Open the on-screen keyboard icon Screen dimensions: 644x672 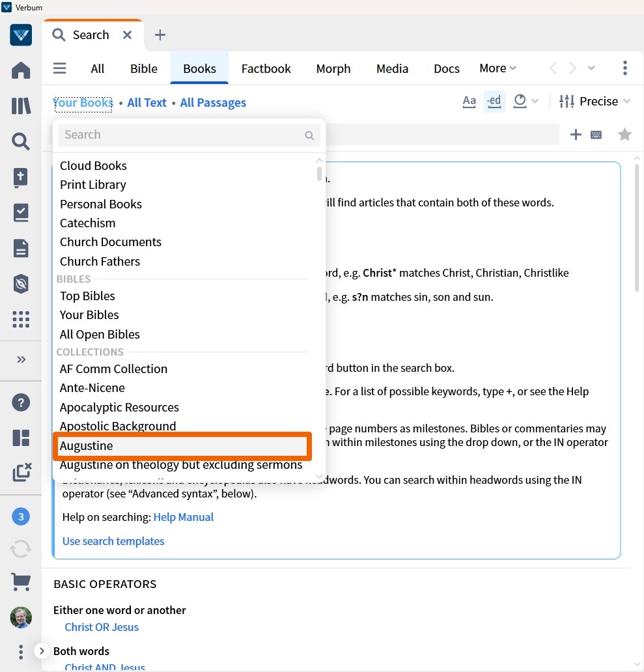click(596, 135)
